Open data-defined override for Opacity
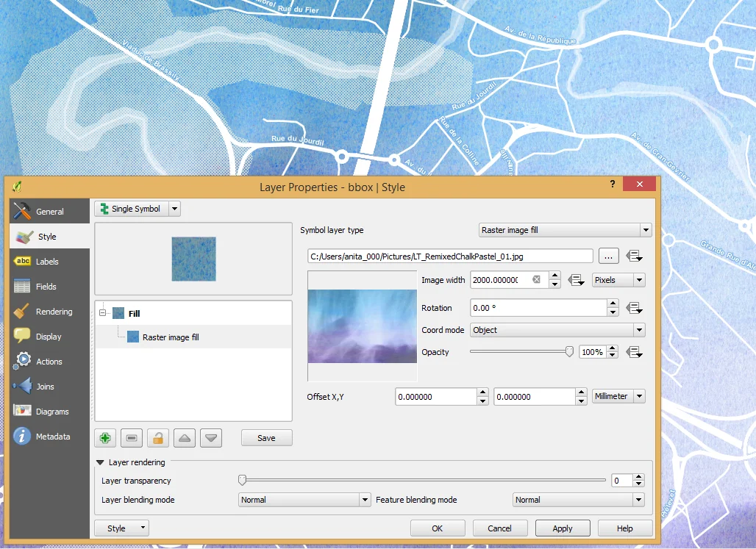This screenshot has width=756, height=549. tap(634, 352)
